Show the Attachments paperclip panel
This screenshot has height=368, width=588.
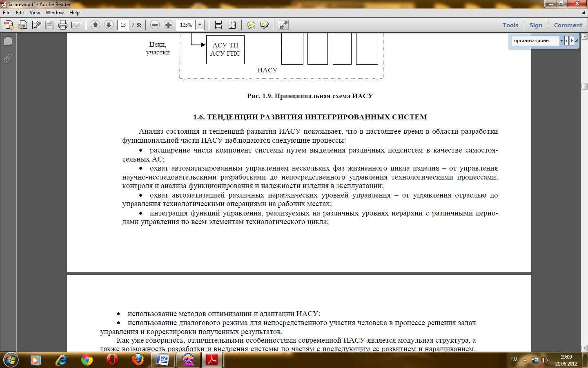(8, 58)
